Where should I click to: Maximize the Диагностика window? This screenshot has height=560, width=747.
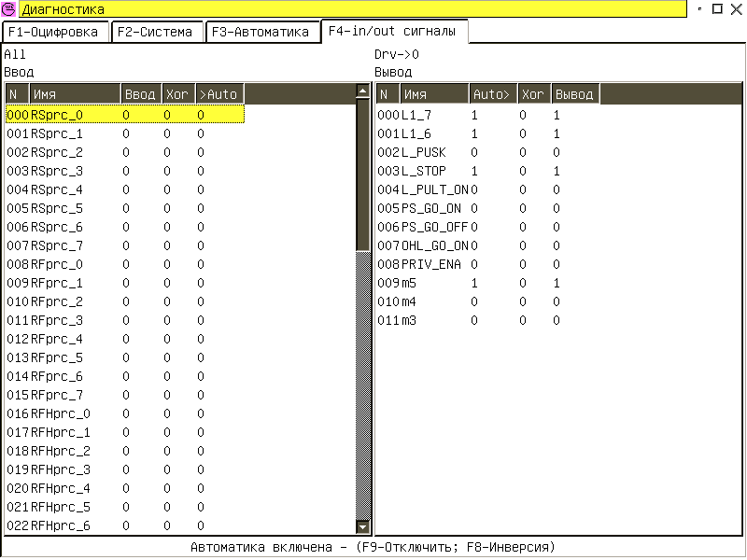[717, 8]
